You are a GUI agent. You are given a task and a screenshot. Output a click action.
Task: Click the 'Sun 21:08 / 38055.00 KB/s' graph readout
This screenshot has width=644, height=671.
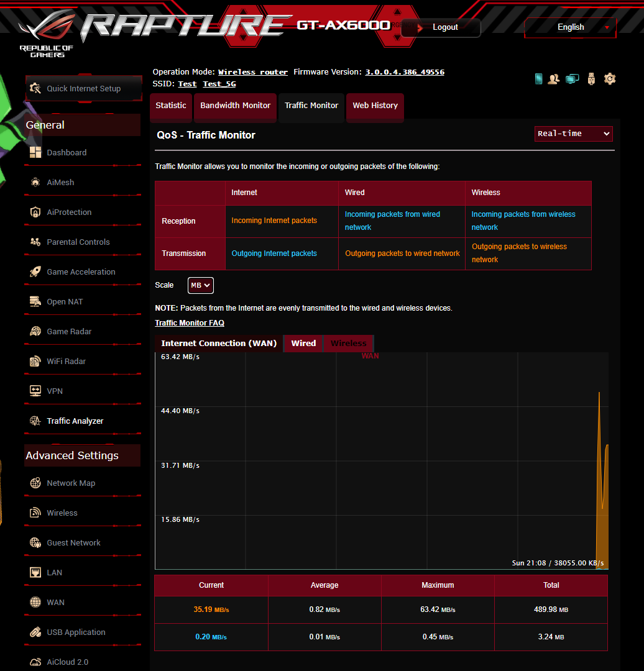tap(558, 563)
